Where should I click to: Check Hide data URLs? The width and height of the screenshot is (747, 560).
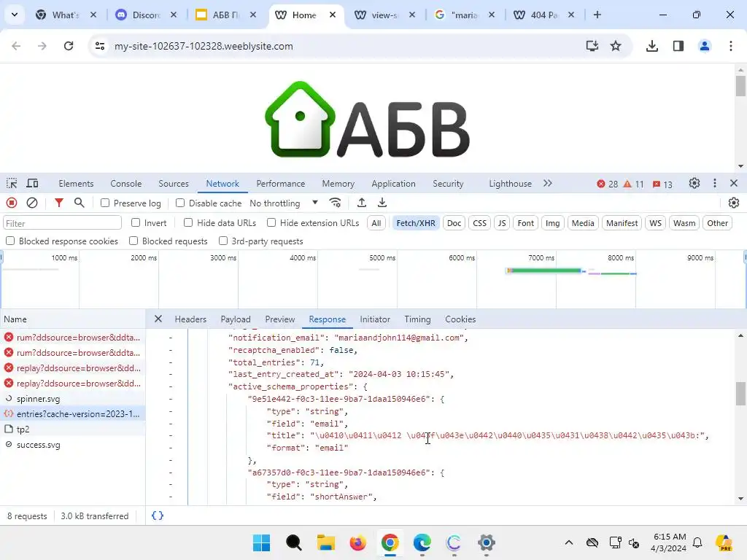(188, 222)
